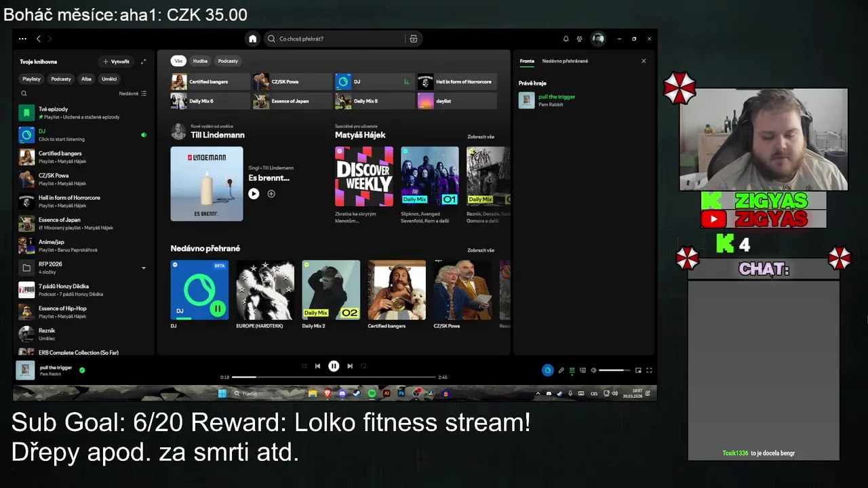Viewport: 868px width, 488px height.
Task: Open daylist shortcut tile
Action: [457, 101]
